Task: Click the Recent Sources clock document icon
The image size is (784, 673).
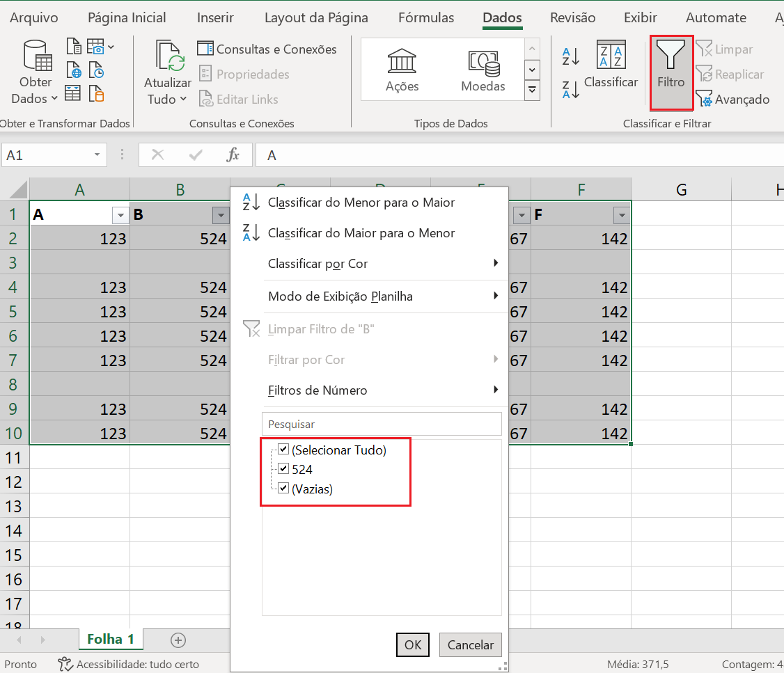Action: [96, 70]
